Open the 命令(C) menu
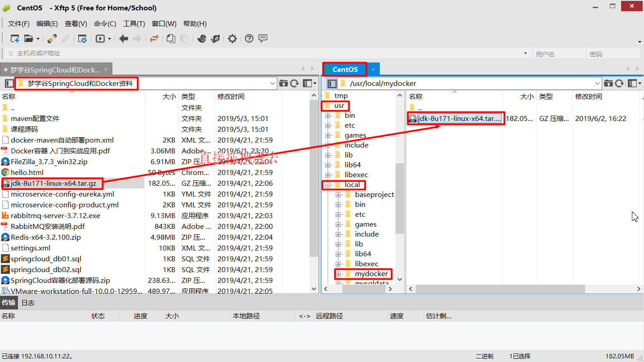Image resolution: width=644 pixels, height=362 pixels. click(105, 24)
